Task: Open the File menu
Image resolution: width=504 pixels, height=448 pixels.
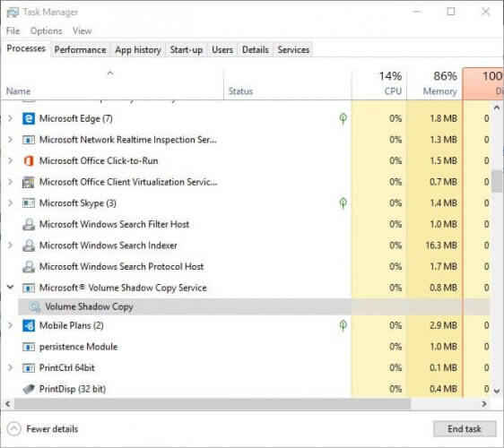Action: click(13, 30)
